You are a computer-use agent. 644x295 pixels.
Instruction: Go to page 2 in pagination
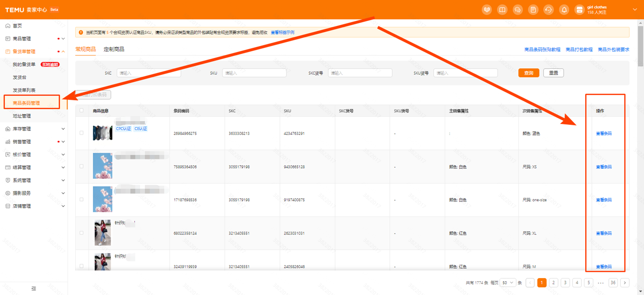(554, 283)
